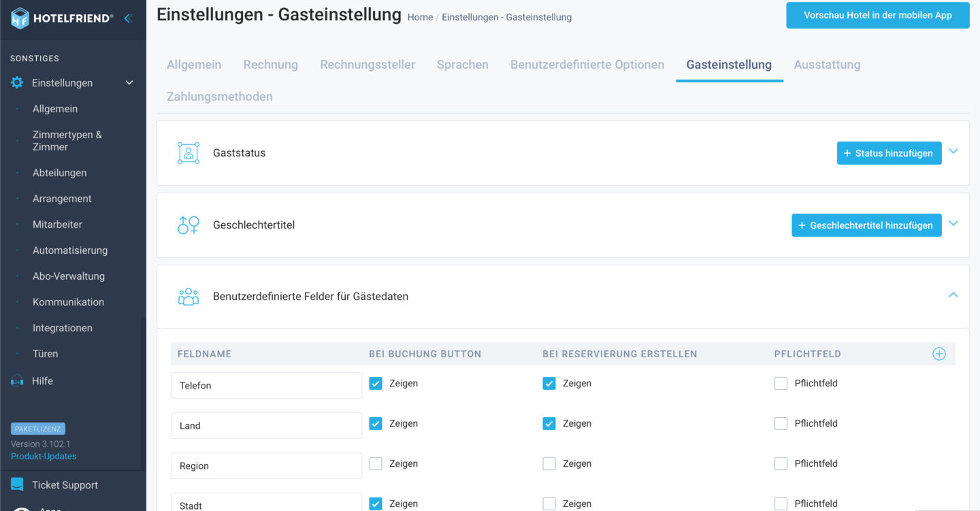
Task: Uncheck Land 'Bei Reservierung' Zeigen
Action: coord(549,423)
